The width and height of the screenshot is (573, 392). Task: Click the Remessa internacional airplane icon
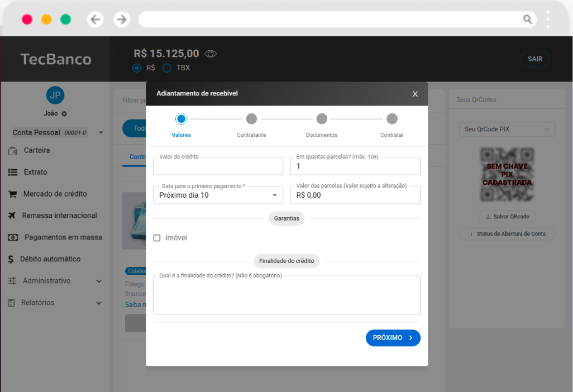pyautogui.click(x=12, y=216)
